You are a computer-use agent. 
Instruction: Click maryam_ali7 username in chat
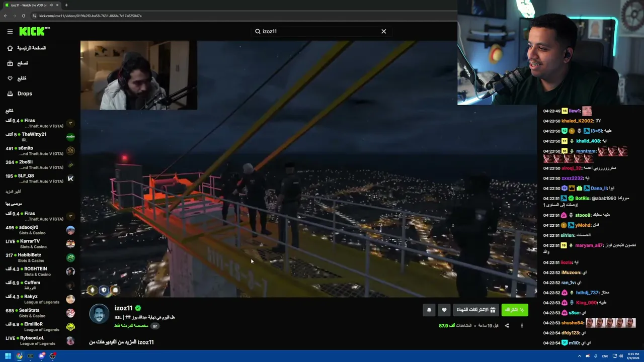click(x=589, y=246)
